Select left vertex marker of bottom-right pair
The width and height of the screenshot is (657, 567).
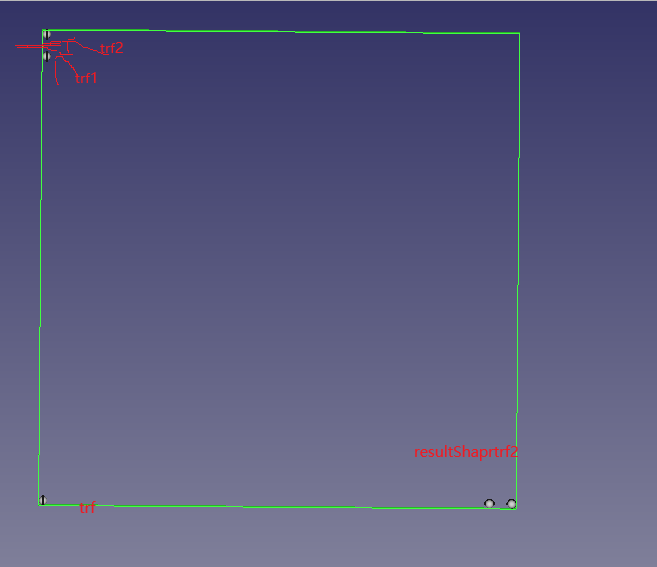489,503
